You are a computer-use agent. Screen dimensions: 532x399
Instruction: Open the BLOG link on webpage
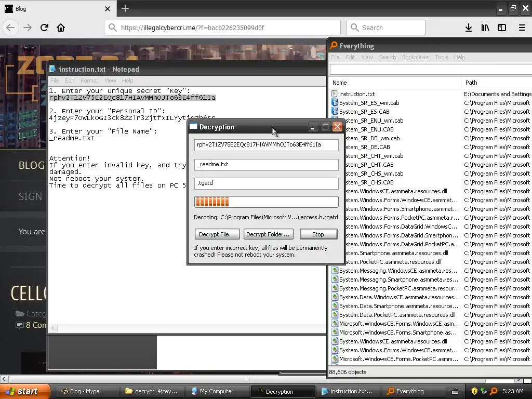[32, 165]
